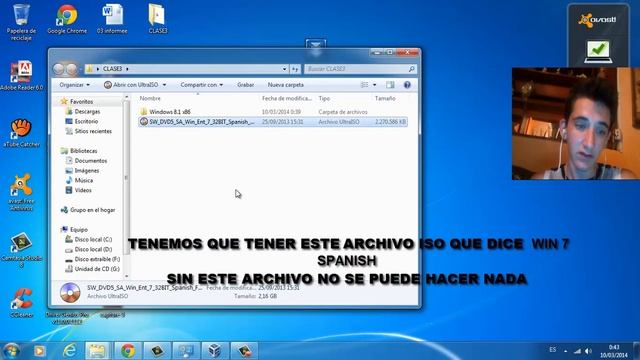Click the Explorer back navigation button
The height and width of the screenshot is (360, 640).
(x=59, y=69)
